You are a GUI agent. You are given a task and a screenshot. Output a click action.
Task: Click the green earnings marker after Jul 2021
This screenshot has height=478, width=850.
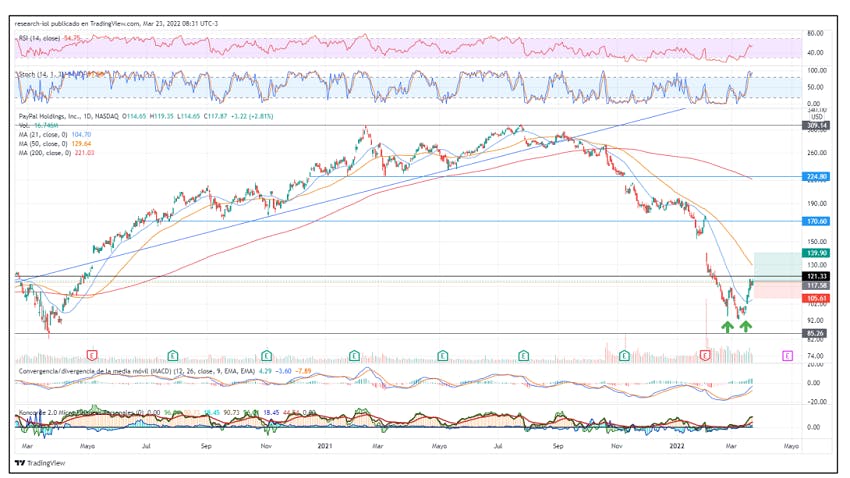pos(523,356)
